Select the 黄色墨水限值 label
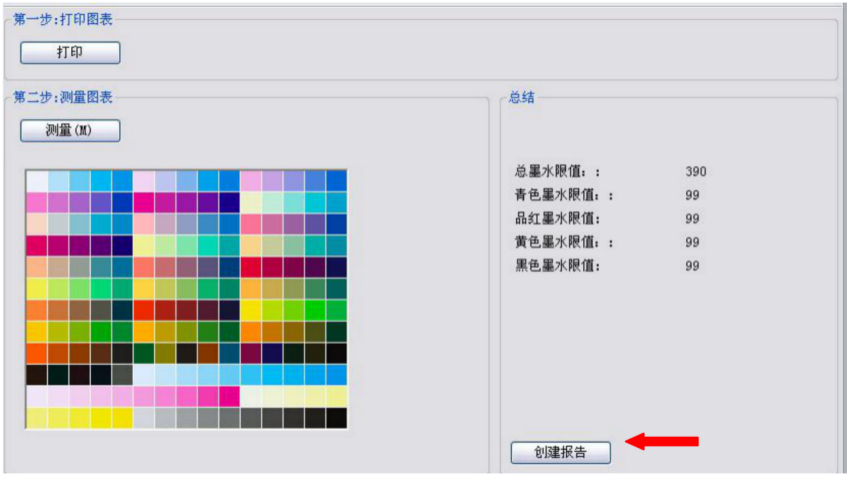Viewport: 852px width, 480px height. 563,242
